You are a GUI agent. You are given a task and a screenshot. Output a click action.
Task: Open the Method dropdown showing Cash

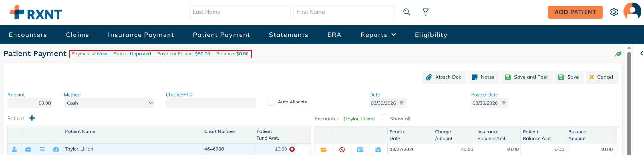tap(109, 103)
